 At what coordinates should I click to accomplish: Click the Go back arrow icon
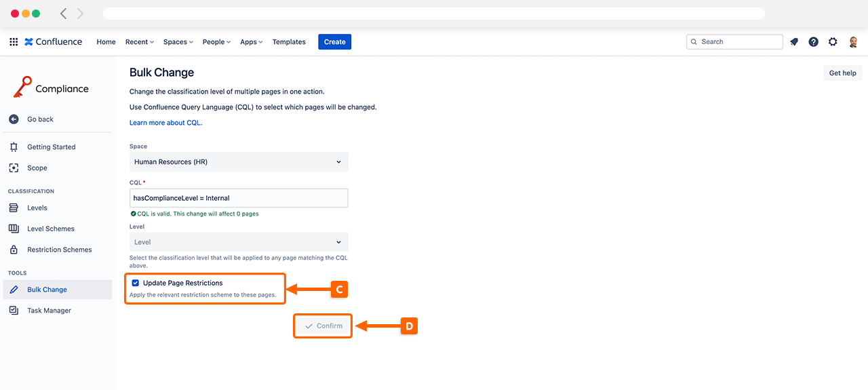(x=14, y=119)
